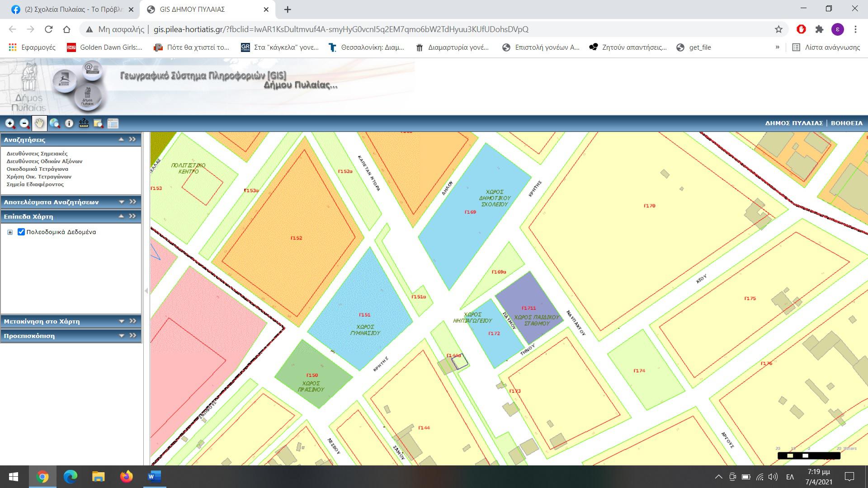Select the identify info tool
Image resolution: width=868 pixels, height=488 pixels.
pyautogui.click(x=69, y=123)
